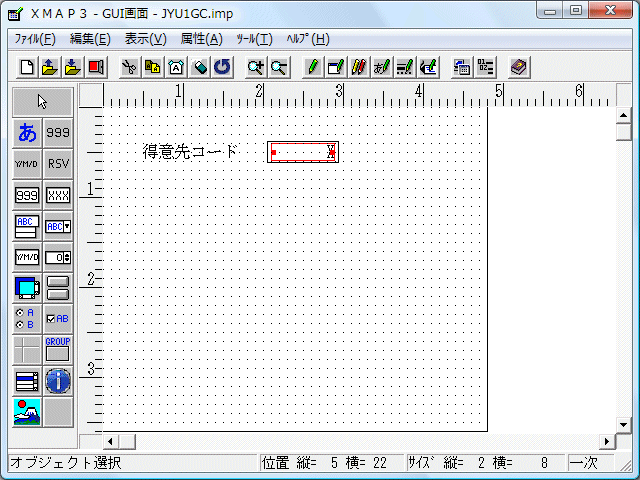Click the Save folder icon with down arrow
Image resolution: width=640 pixels, height=480 pixels.
73,67
